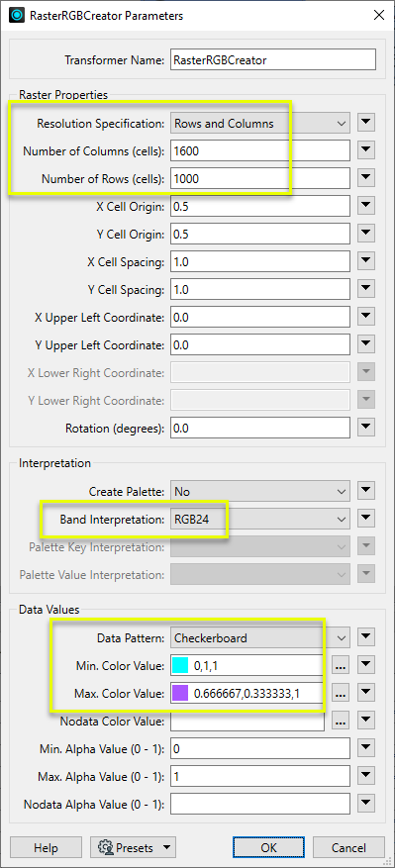Open the Band Interpretation dropdown
Screen dimensions: 395x868
(x=259, y=519)
